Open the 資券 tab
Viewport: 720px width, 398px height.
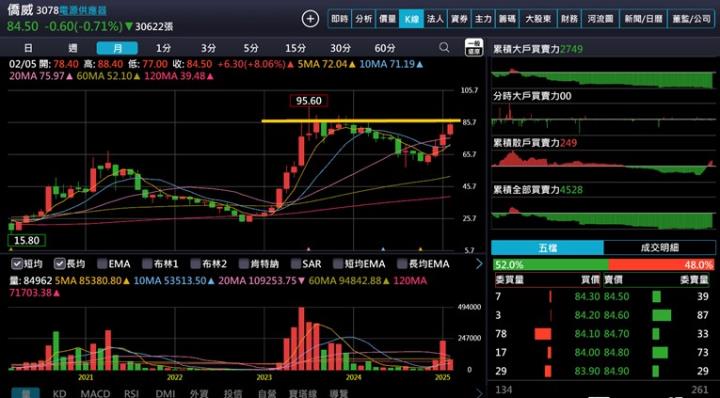459,19
